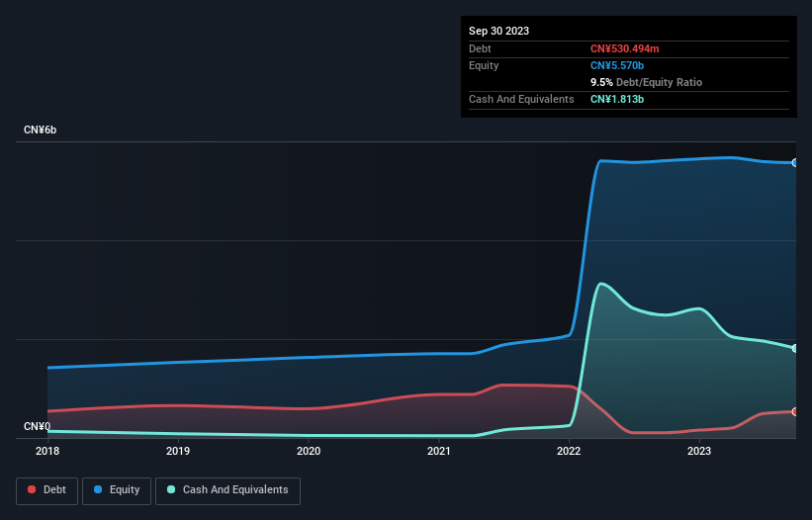Click the Equity label in tooltip
Viewport: 812px width, 520px height.
click(484, 65)
